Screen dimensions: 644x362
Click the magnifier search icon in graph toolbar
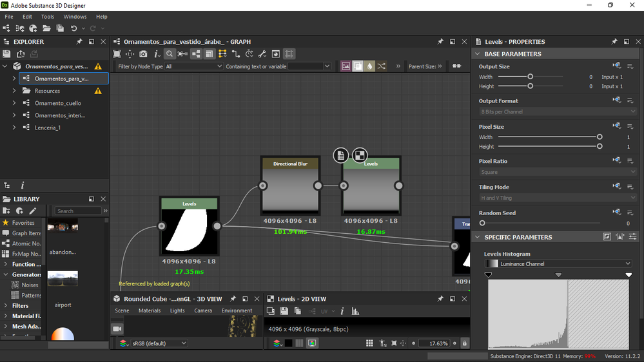click(x=169, y=53)
